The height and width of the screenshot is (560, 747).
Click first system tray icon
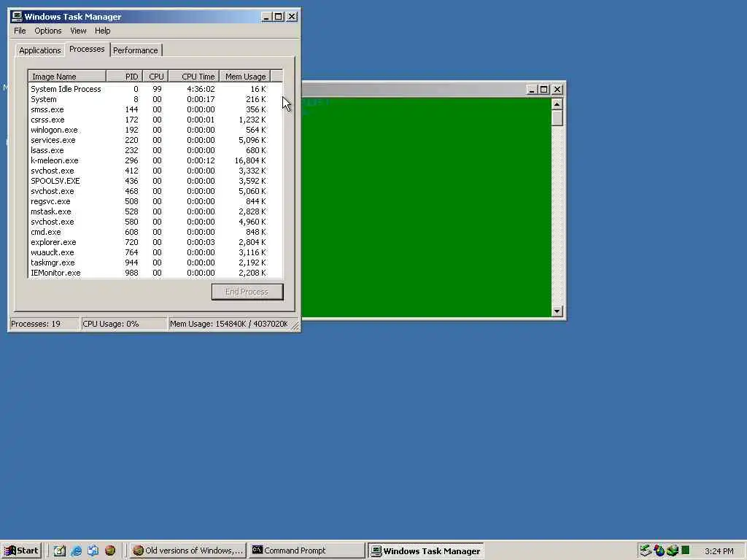[646, 551]
